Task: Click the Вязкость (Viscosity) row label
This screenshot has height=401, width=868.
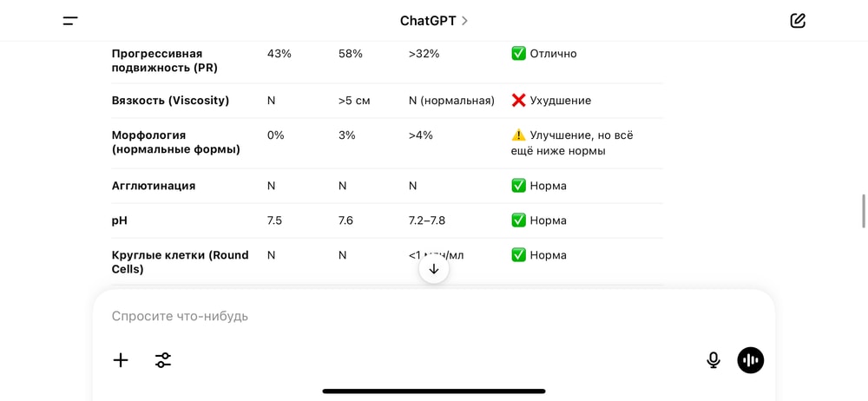Action: [x=171, y=101]
